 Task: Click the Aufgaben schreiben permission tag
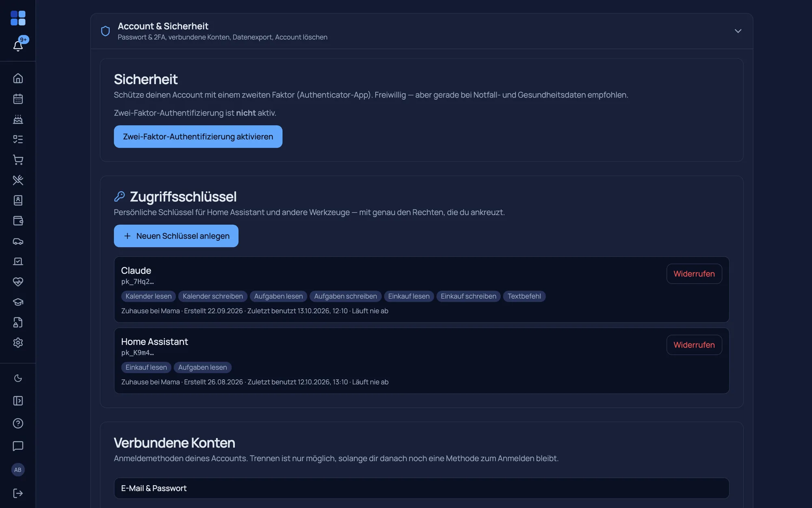346,296
